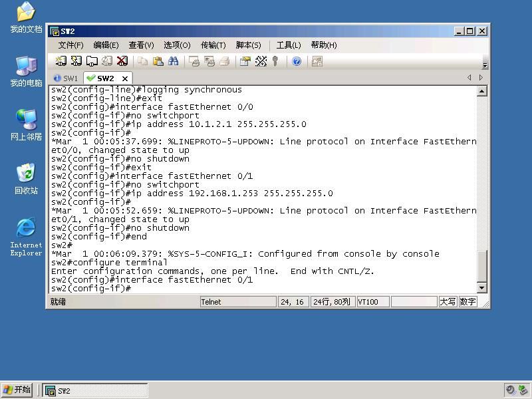The height and width of the screenshot is (399, 532).
Task: Click the Find binoculars icon
Action: click(173, 61)
